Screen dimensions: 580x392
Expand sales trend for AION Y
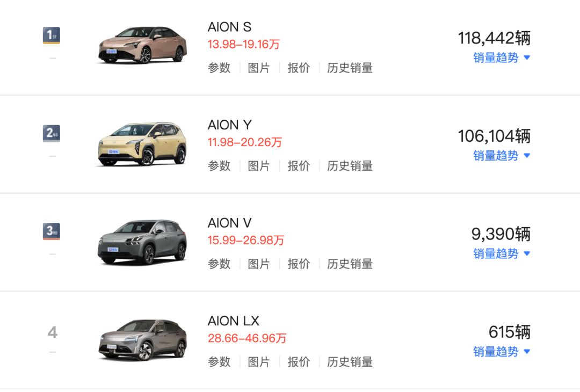coord(502,156)
